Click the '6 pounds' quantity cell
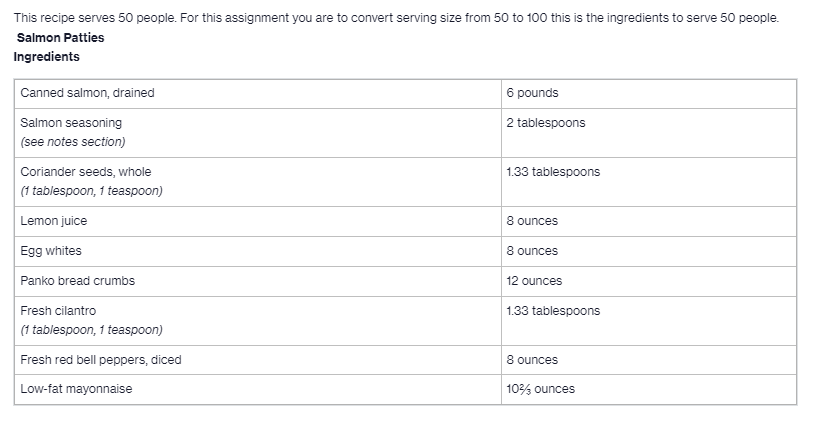The image size is (813, 424). (x=532, y=93)
